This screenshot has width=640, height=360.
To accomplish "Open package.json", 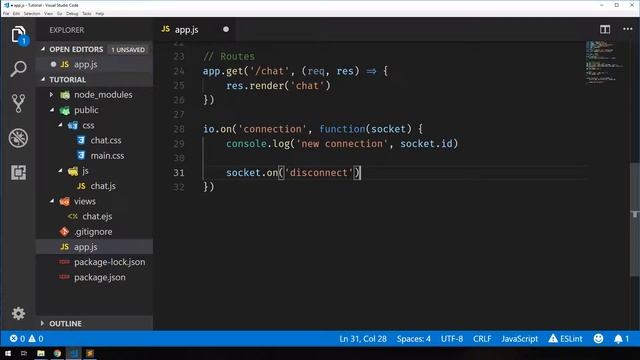I will click(100, 277).
